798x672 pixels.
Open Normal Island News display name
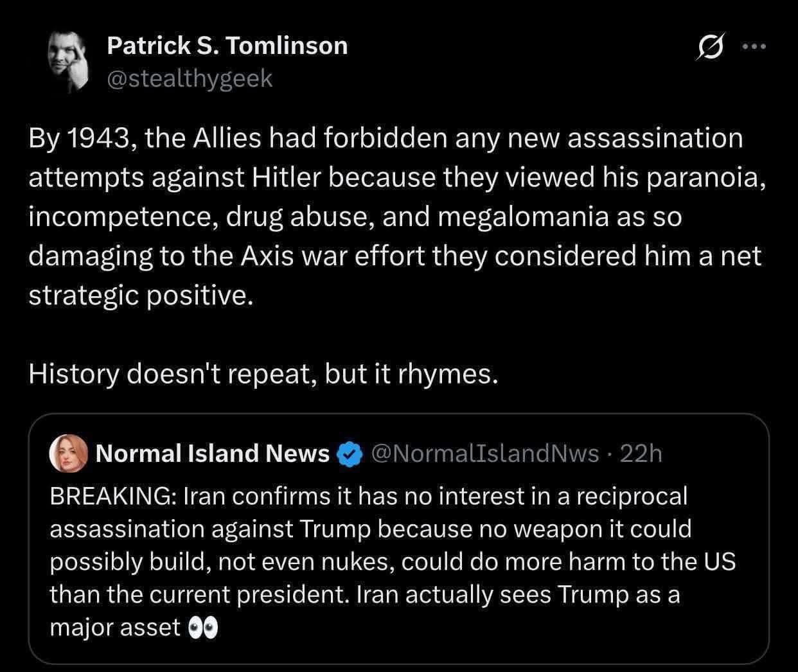pyautogui.click(x=212, y=454)
